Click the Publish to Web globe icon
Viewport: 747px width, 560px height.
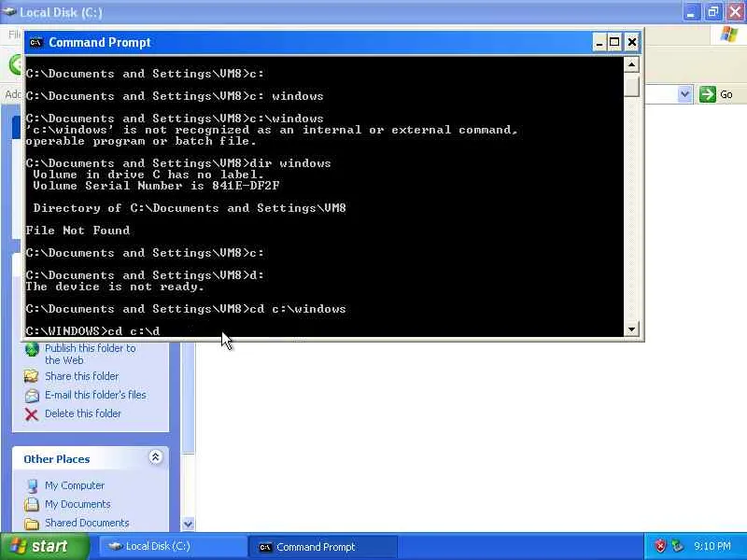(32, 349)
